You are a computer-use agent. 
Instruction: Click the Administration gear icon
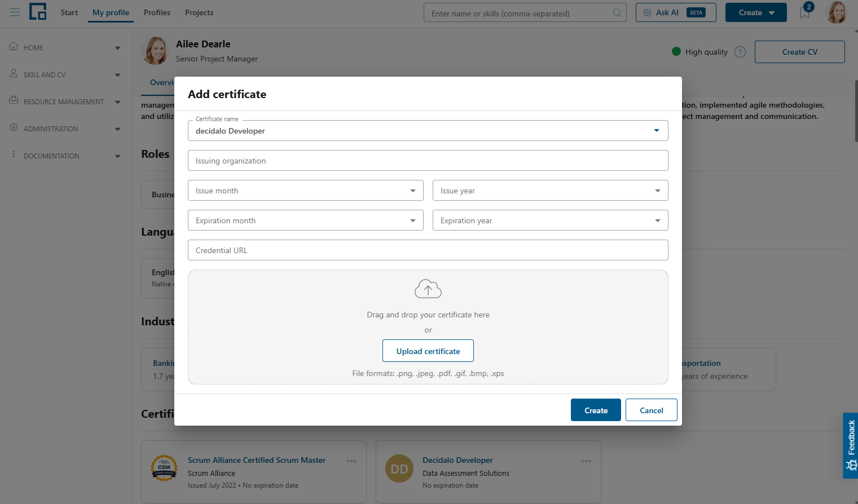tap(14, 128)
